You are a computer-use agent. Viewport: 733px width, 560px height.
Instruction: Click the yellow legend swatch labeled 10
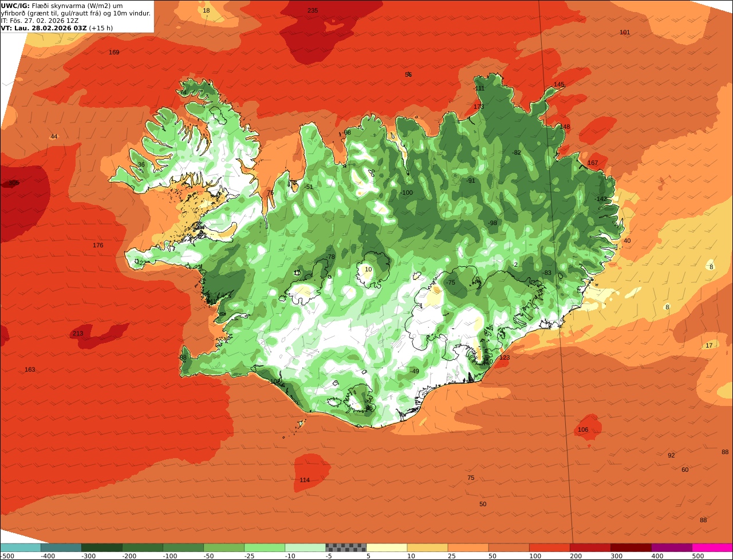tap(427, 547)
